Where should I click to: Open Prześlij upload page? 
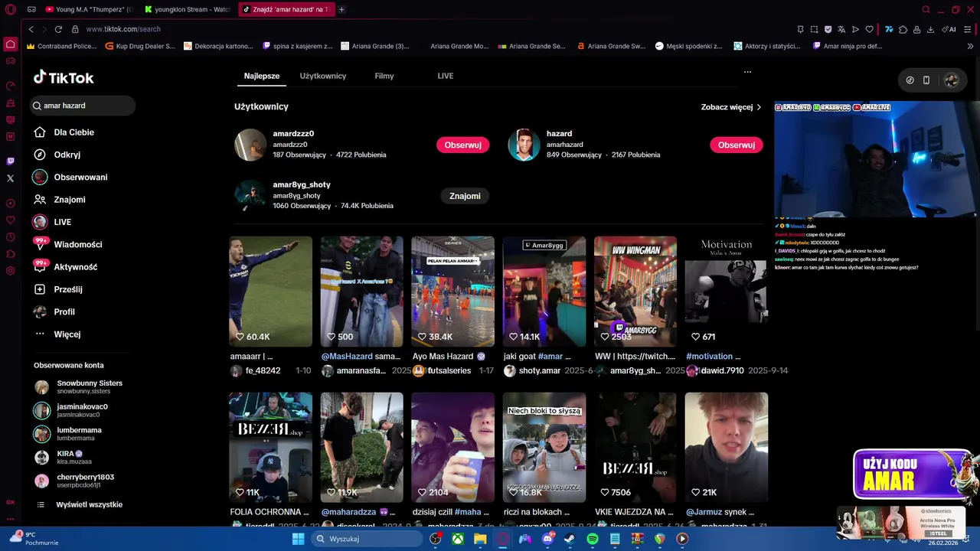point(57,289)
